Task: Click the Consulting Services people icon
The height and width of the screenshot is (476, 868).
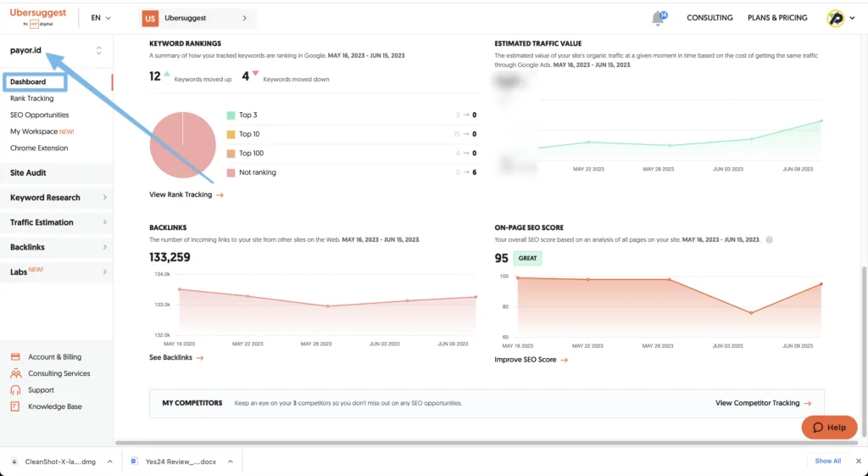Action: point(15,373)
